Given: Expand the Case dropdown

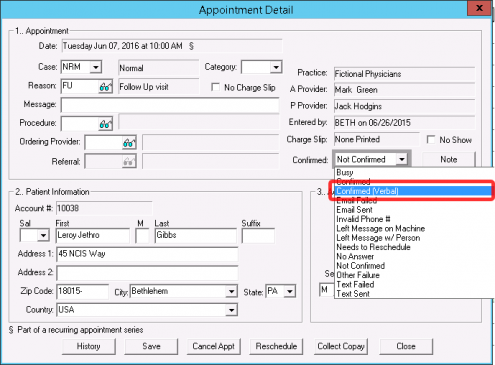Looking at the screenshot, I should 96,67.
